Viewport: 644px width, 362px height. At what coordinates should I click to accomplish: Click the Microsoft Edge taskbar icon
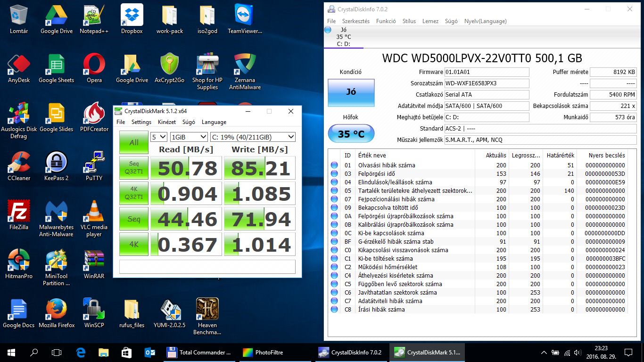pyautogui.click(x=81, y=352)
